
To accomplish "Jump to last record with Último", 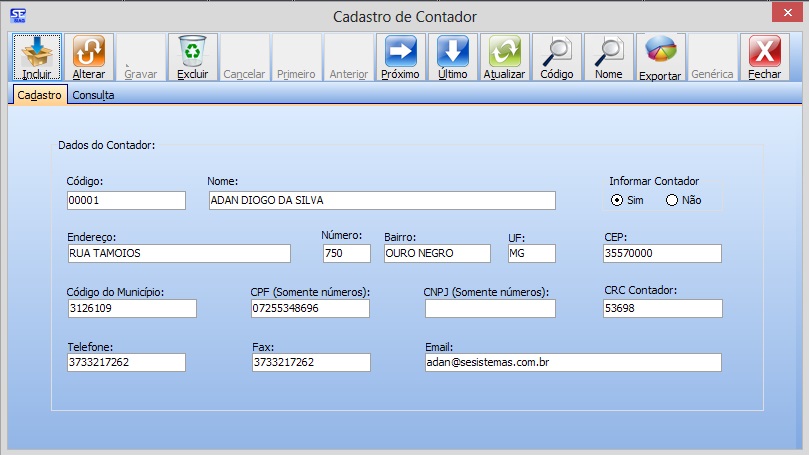I will [452, 51].
